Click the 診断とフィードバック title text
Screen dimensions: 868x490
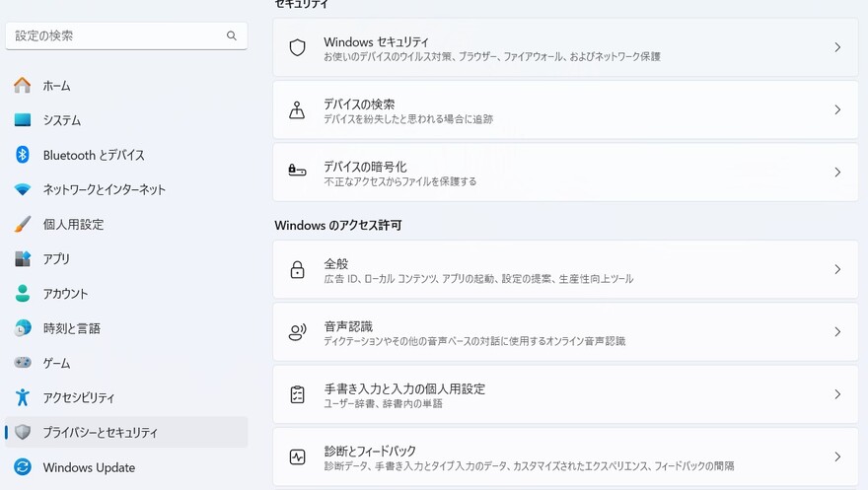(x=370, y=451)
